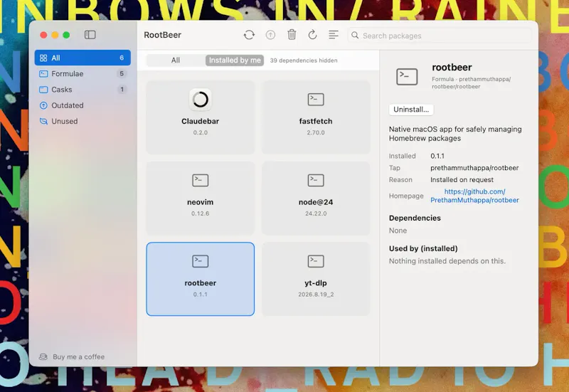Viewport: 569px width, 392px height.
Task: Click the Installed on request reason value
Action: click(462, 180)
